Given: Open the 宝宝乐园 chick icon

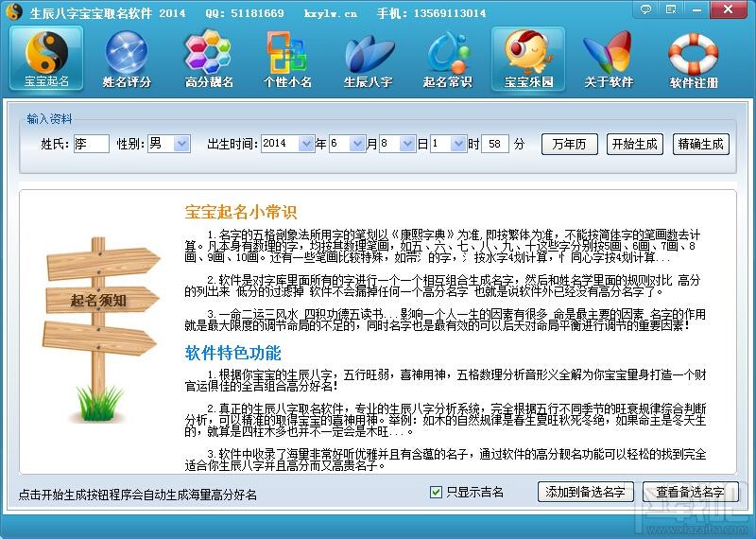Looking at the screenshot, I should 528,59.
